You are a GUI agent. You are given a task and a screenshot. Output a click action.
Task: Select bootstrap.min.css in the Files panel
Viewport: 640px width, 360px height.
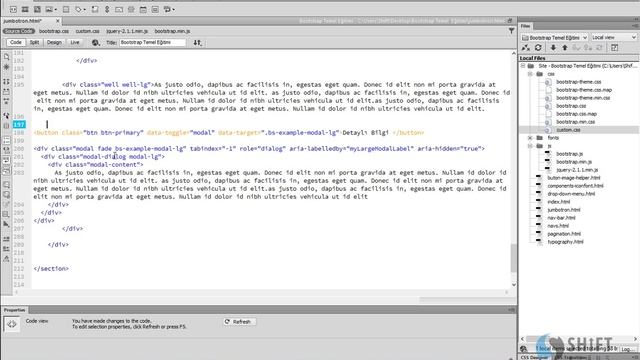click(576, 122)
